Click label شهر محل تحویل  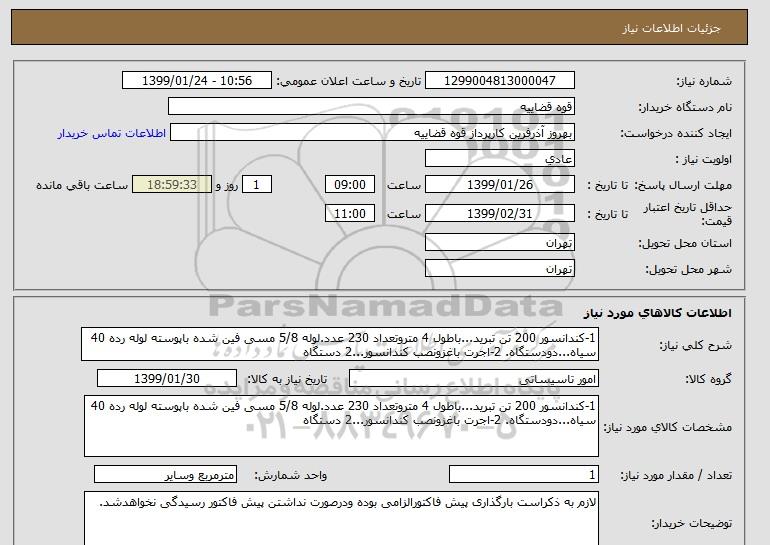[x=688, y=269]
